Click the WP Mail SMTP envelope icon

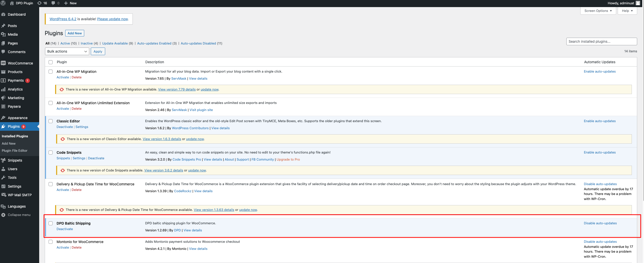coord(3,195)
